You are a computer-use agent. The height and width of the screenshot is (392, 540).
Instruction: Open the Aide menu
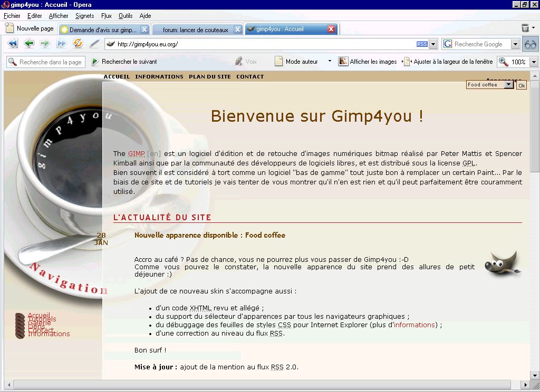[146, 16]
